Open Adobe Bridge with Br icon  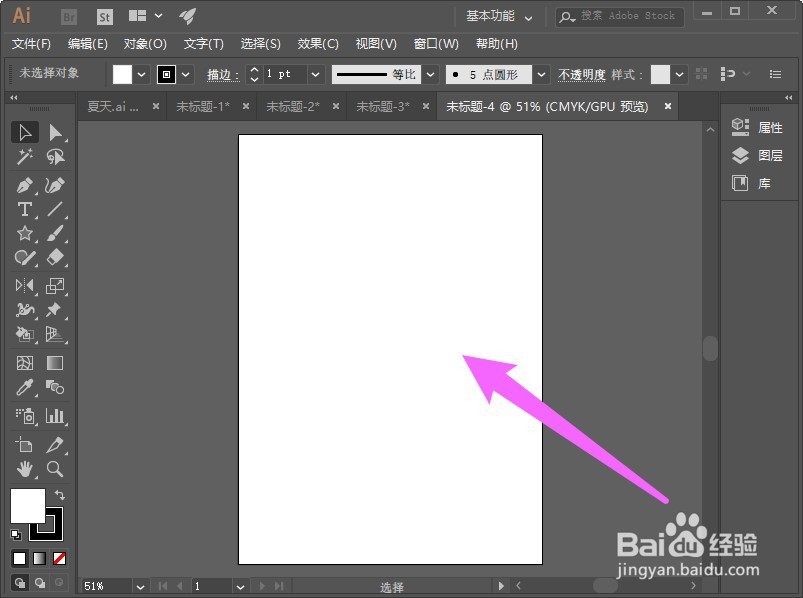click(69, 17)
